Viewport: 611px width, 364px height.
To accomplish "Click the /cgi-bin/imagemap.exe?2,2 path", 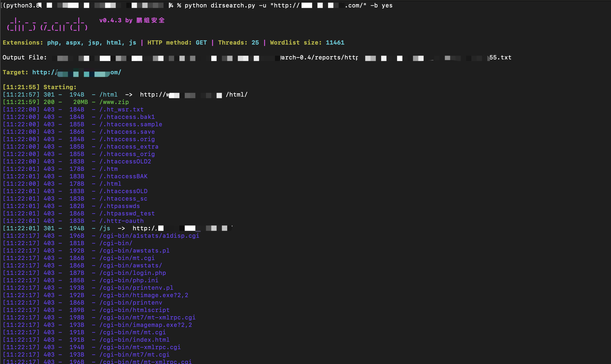I will 146,325.
